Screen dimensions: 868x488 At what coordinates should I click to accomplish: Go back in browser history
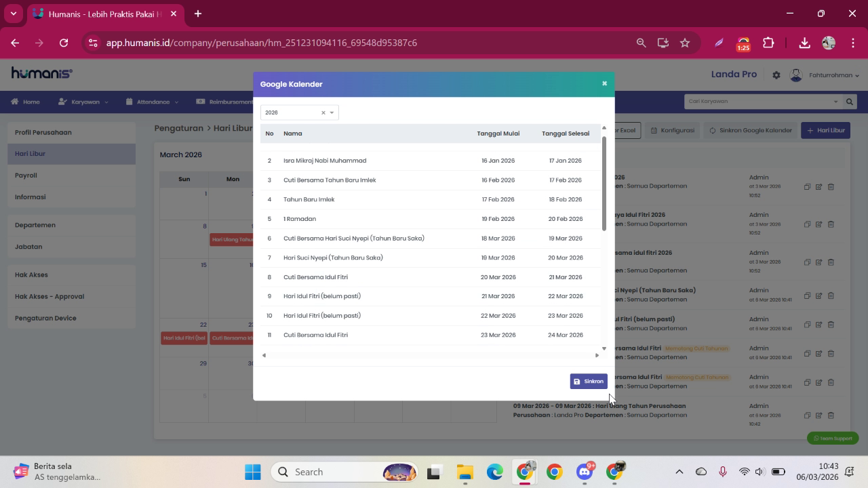tap(15, 43)
